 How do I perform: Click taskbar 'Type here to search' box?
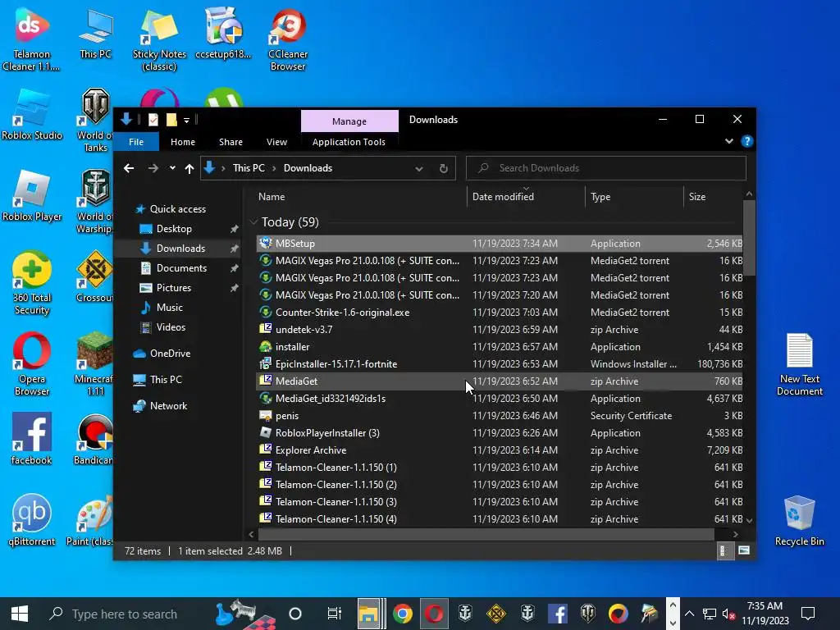click(123, 614)
